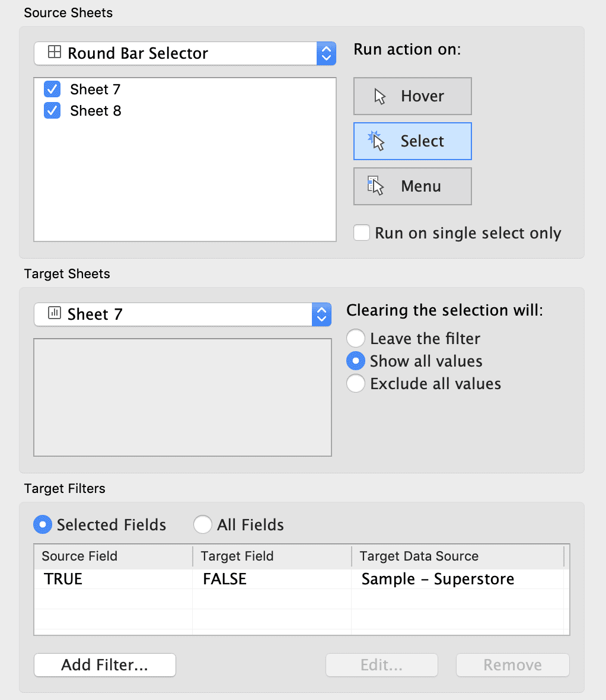Click the Menu action icon

(376, 186)
